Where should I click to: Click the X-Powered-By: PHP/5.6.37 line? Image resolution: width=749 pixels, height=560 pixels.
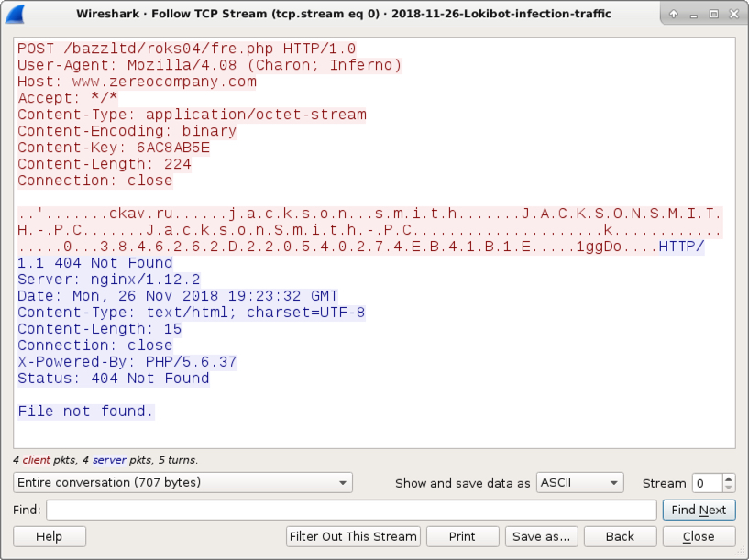coord(127,361)
